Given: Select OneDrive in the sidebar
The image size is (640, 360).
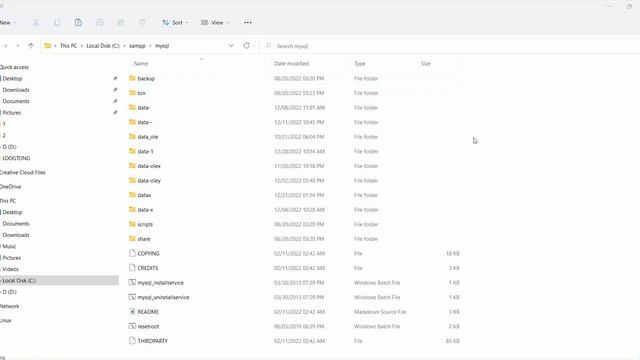Looking at the screenshot, I should point(11,187).
